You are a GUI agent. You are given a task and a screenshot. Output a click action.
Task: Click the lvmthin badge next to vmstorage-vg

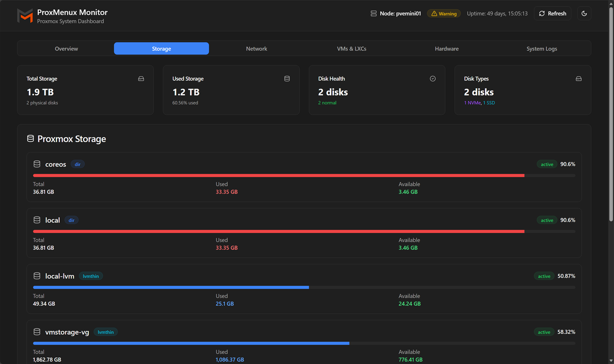click(x=105, y=332)
